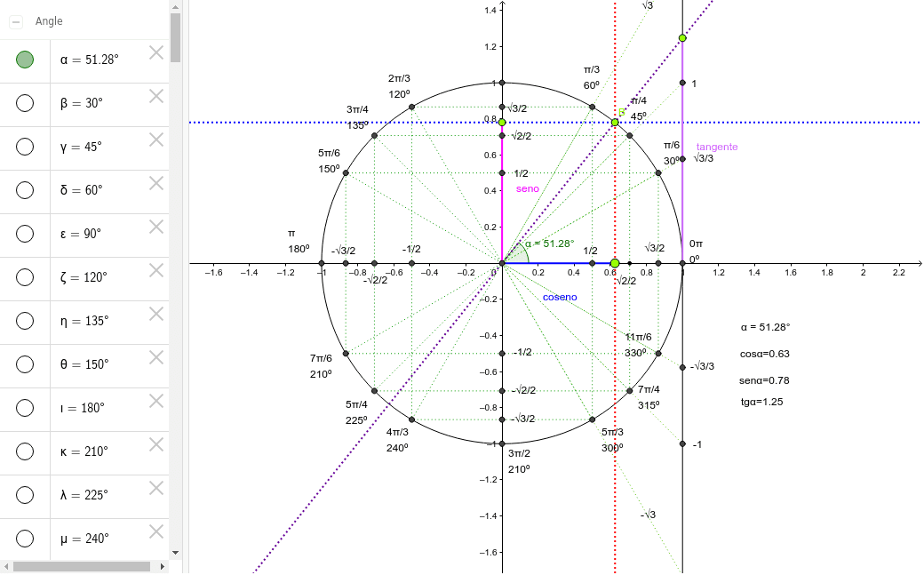Delete the ε = 90° entry
Screen dimensions: 924x575
156,227
